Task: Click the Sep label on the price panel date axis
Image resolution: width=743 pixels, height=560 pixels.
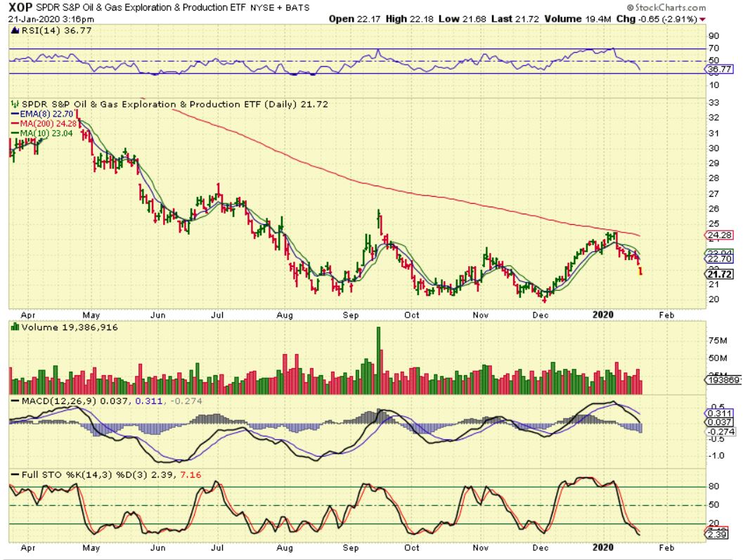Action: (x=351, y=315)
